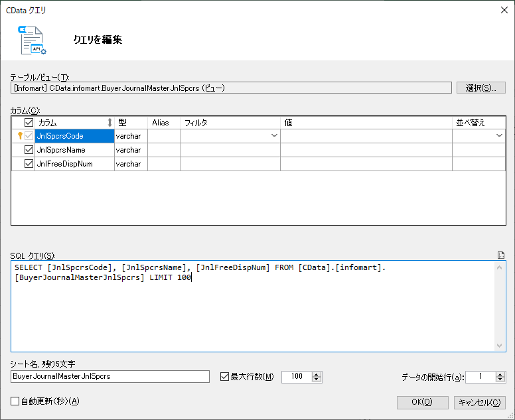Increase the 最大行数 value with the up arrow

click(x=317, y=374)
